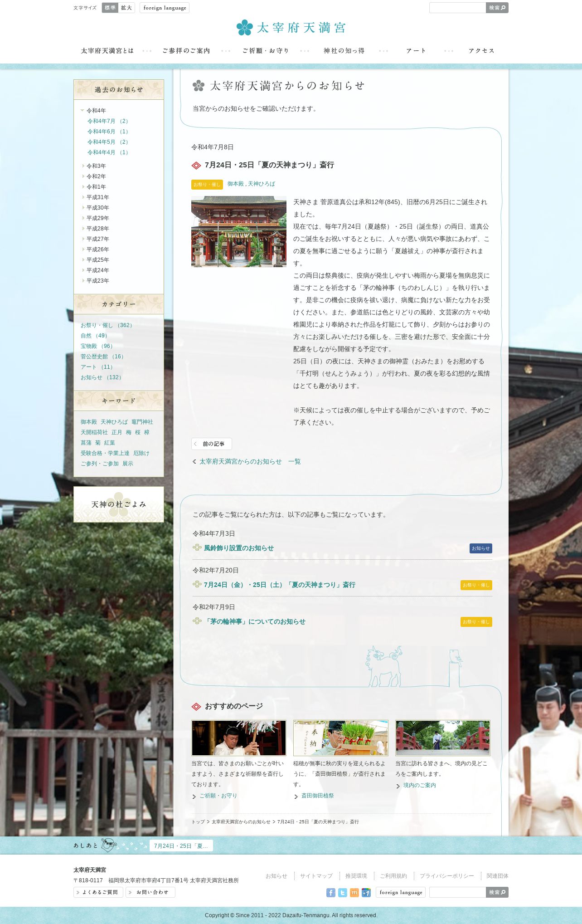Viewport: 582px width, 924px height.
Task: Click お問い合わせ footer button
Action: (150, 892)
